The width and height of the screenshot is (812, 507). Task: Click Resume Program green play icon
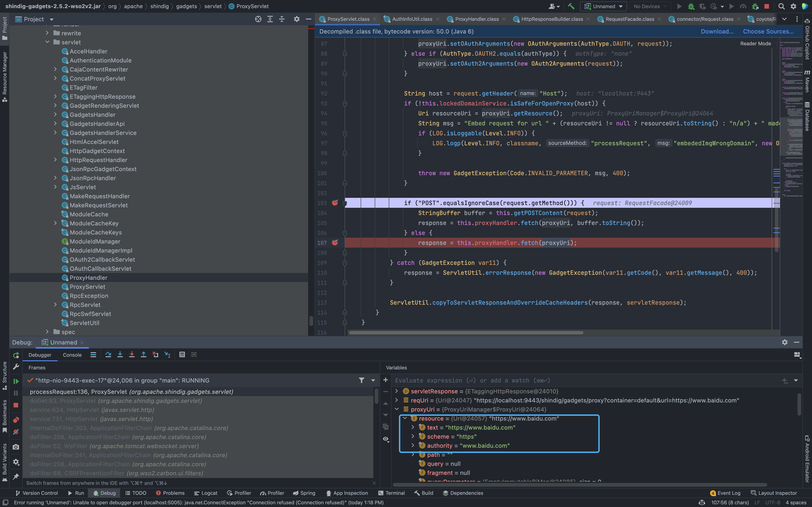coord(16,381)
